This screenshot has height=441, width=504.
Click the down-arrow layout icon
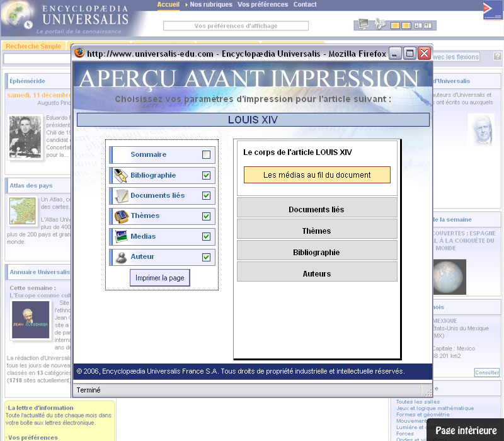pos(418,25)
